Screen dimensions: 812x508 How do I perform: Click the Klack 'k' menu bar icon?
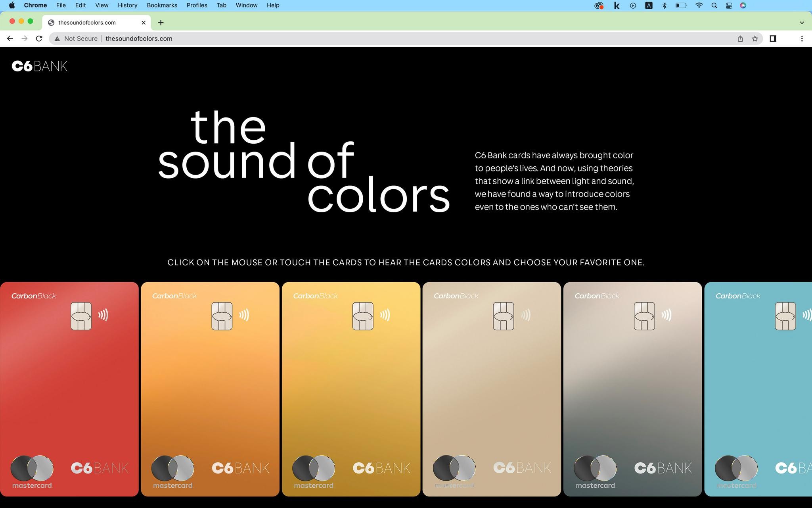(617, 5)
